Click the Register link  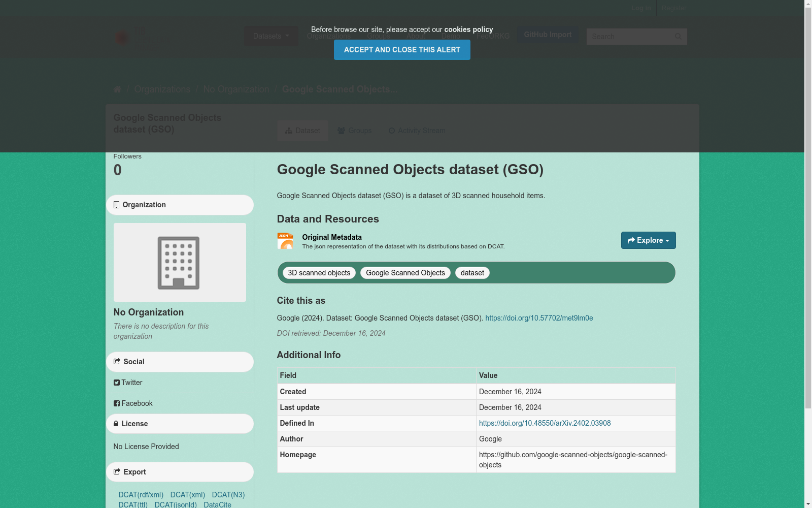click(x=674, y=8)
